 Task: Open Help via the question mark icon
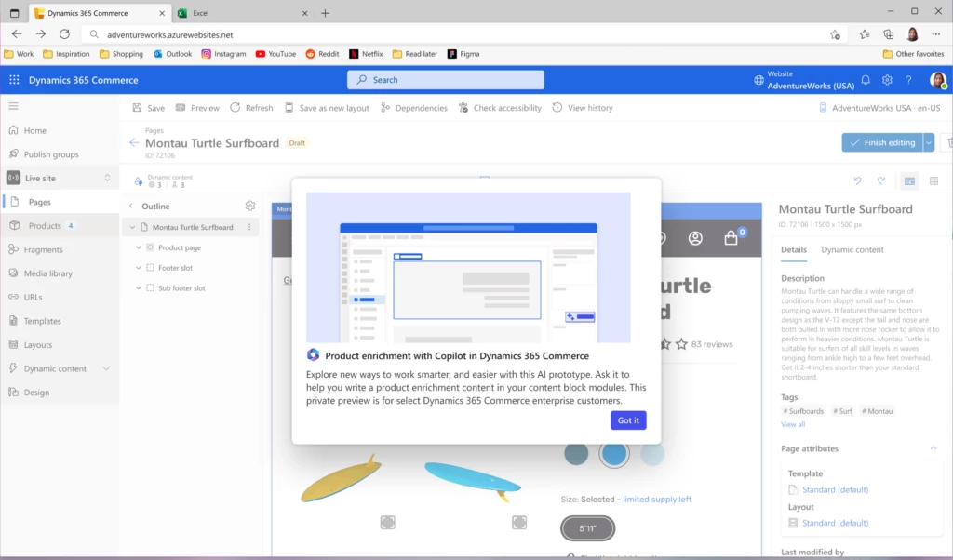(x=909, y=80)
